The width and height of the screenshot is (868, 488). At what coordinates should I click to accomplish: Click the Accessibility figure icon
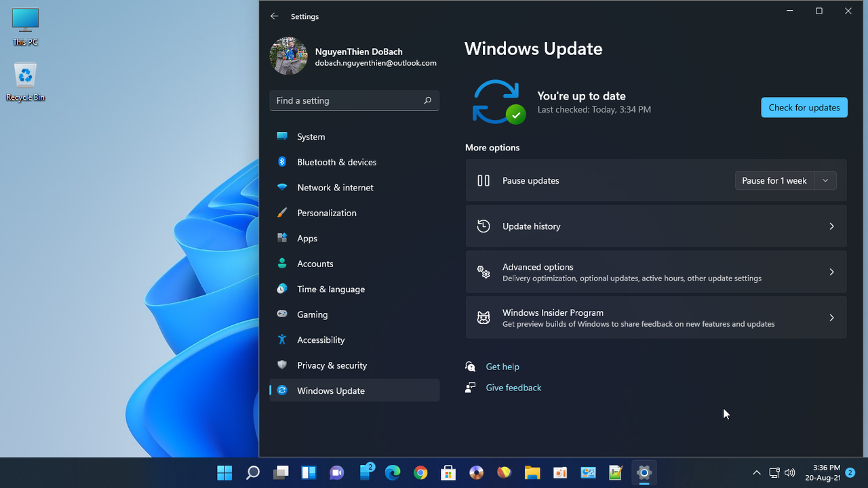282,340
